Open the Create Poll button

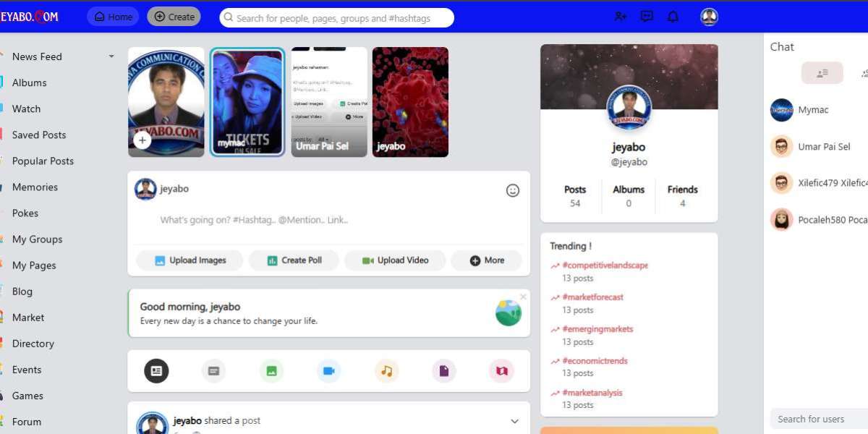pyautogui.click(x=294, y=260)
